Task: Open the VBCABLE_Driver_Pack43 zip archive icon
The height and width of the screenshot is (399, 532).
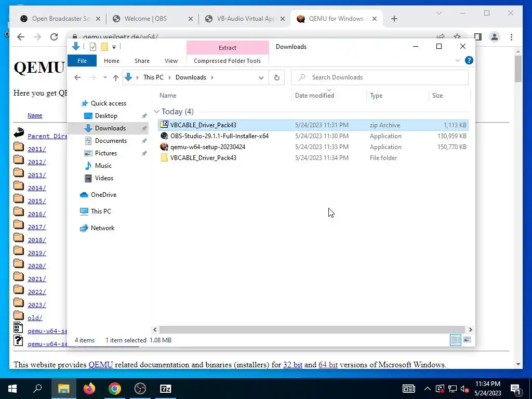Action: (164, 125)
